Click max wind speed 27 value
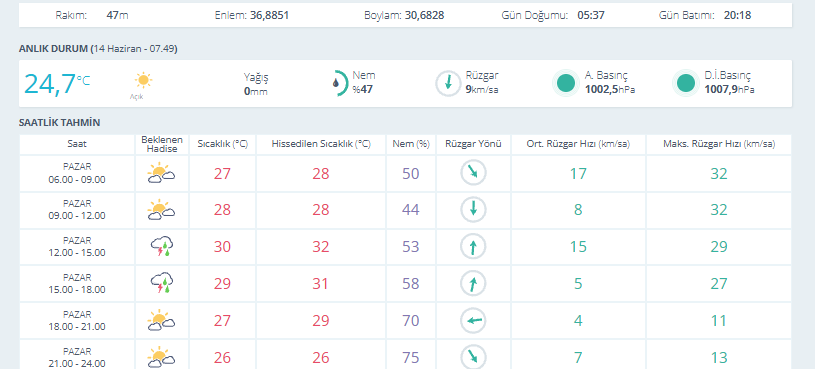Viewport: 815px width, 369px height. click(x=719, y=284)
